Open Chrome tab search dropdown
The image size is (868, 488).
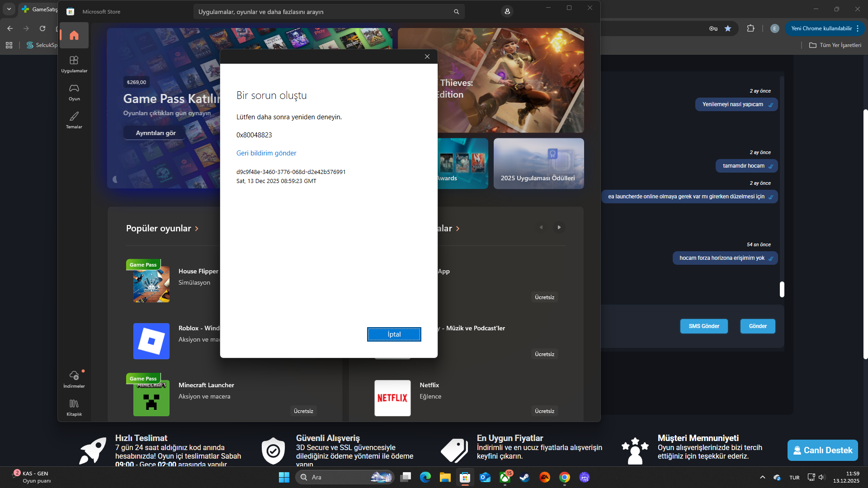point(9,9)
